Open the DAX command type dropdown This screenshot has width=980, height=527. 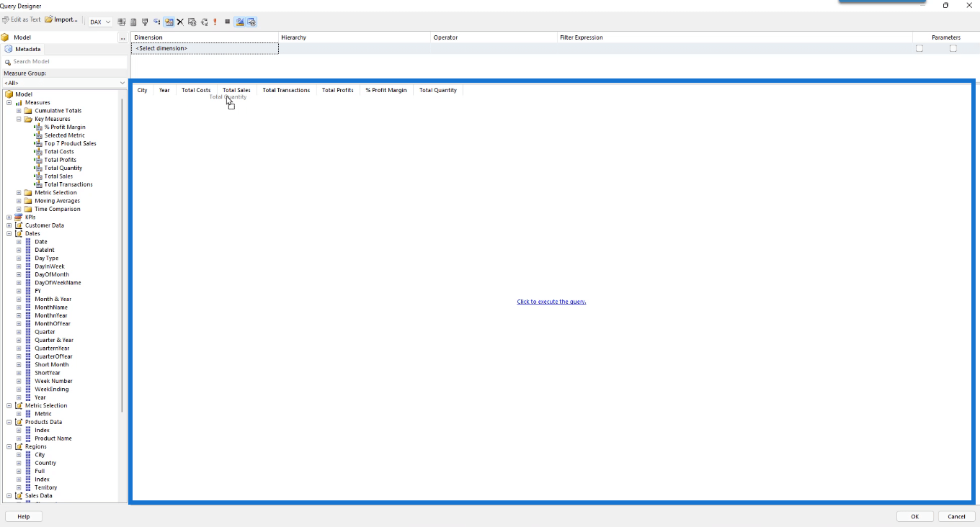[x=100, y=22]
